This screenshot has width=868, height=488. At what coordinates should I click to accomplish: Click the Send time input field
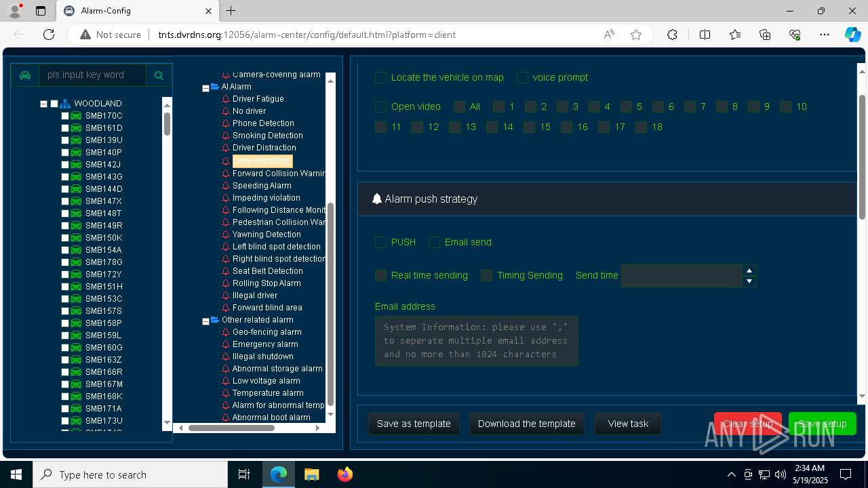click(x=682, y=276)
